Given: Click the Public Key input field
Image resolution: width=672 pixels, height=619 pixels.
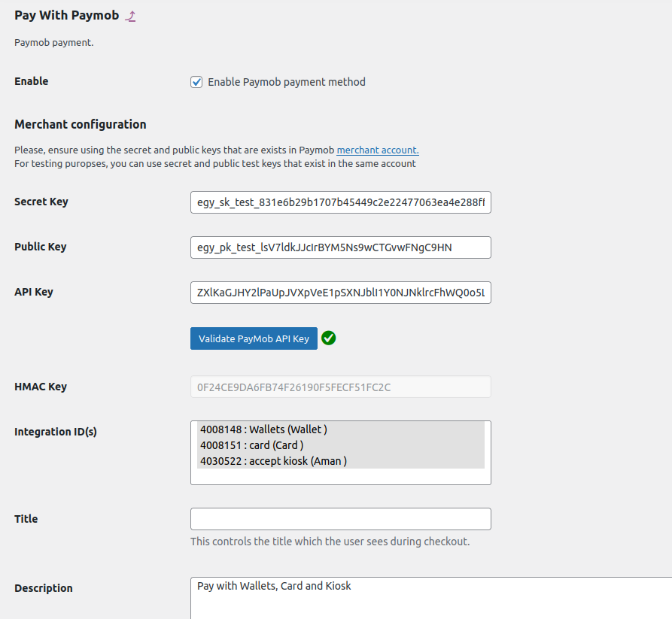Looking at the screenshot, I should tap(341, 247).
